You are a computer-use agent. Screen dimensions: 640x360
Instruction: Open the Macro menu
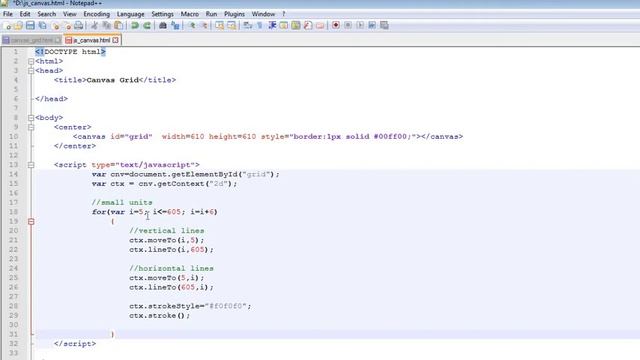pyautogui.click(x=190, y=14)
